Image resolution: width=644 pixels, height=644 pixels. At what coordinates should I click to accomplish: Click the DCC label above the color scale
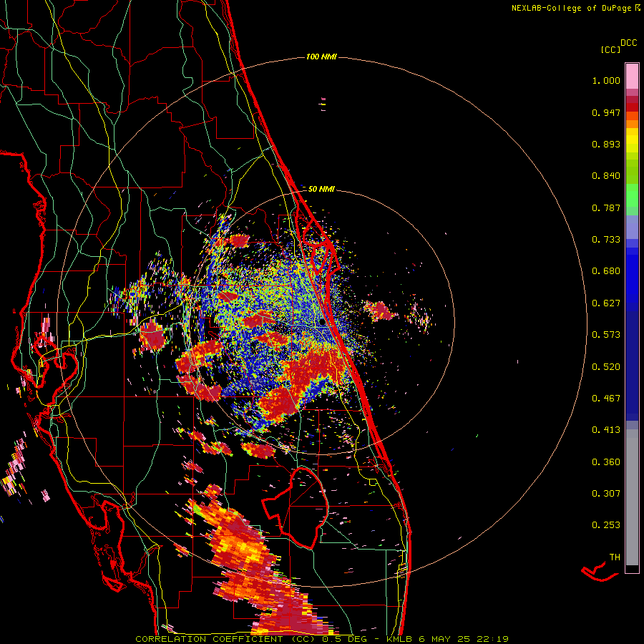629,43
